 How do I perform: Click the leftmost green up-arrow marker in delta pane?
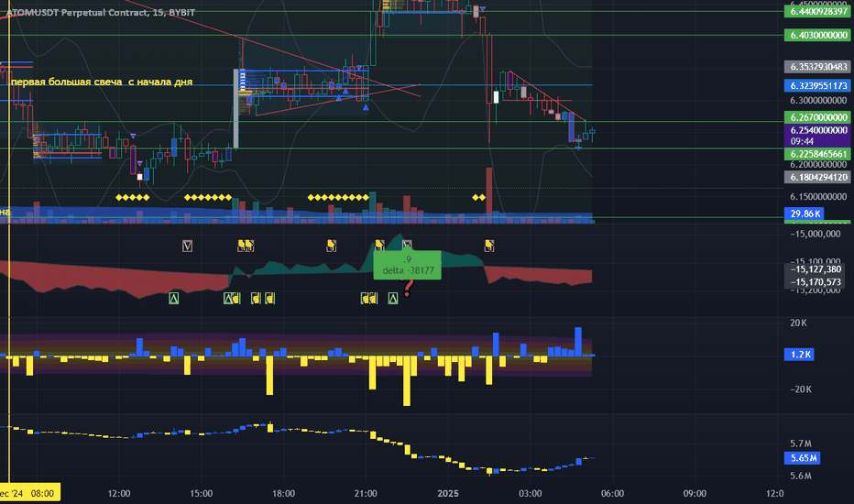(x=174, y=298)
